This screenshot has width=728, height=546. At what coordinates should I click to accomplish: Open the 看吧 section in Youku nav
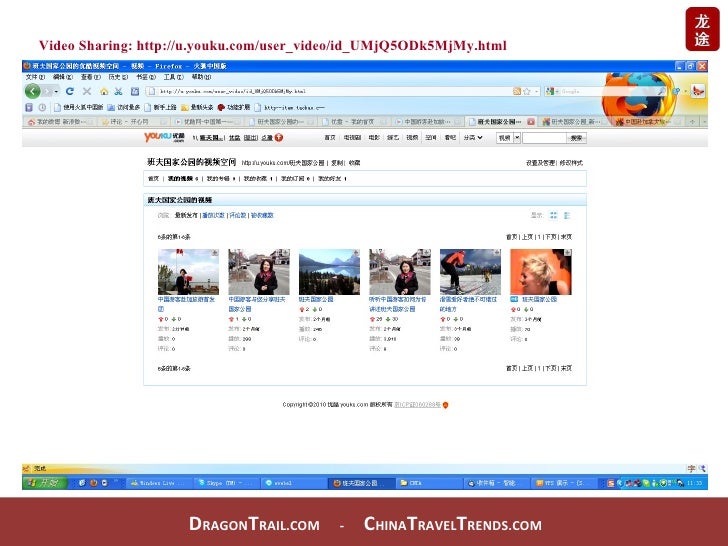pos(450,137)
